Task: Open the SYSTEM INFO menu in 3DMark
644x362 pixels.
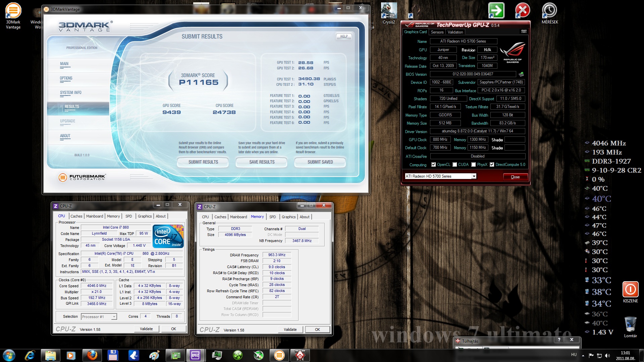Action: tap(71, 93)
